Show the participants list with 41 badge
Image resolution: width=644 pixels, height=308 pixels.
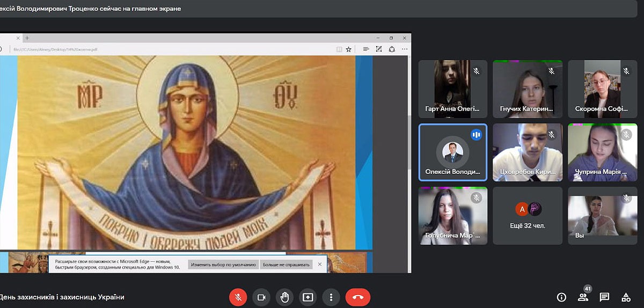coord(582,297)
